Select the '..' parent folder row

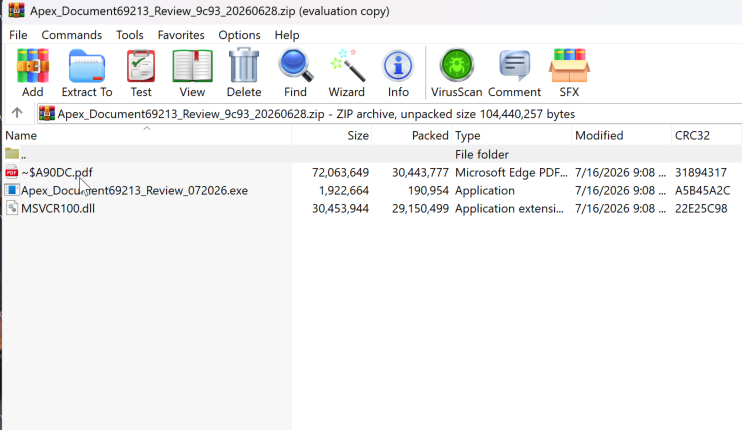(372, 154)
